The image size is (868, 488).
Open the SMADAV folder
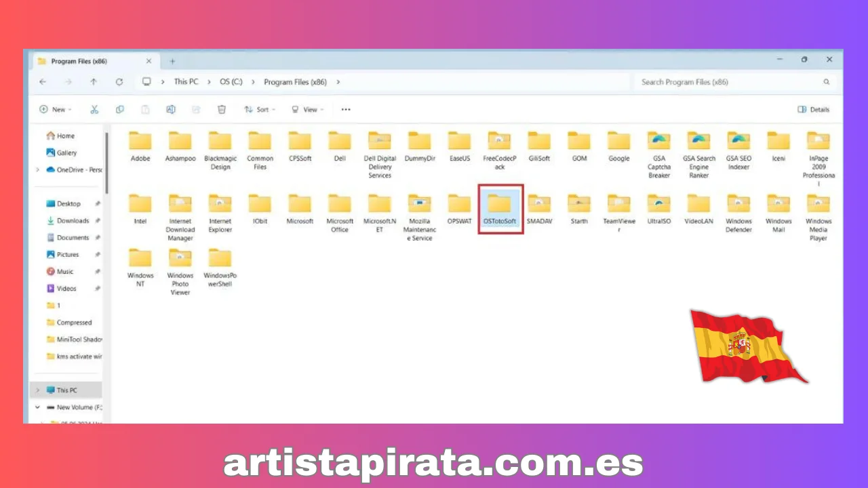click(539, 209)
